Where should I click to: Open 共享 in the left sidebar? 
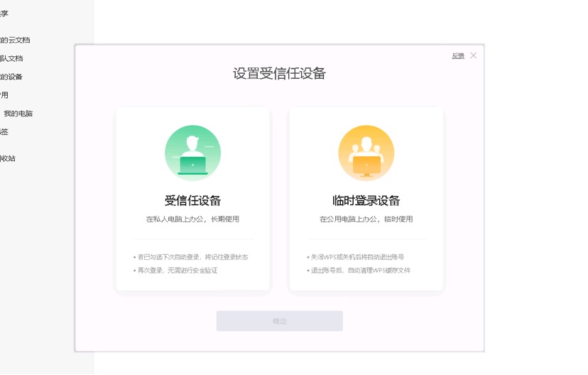point(4,13)
